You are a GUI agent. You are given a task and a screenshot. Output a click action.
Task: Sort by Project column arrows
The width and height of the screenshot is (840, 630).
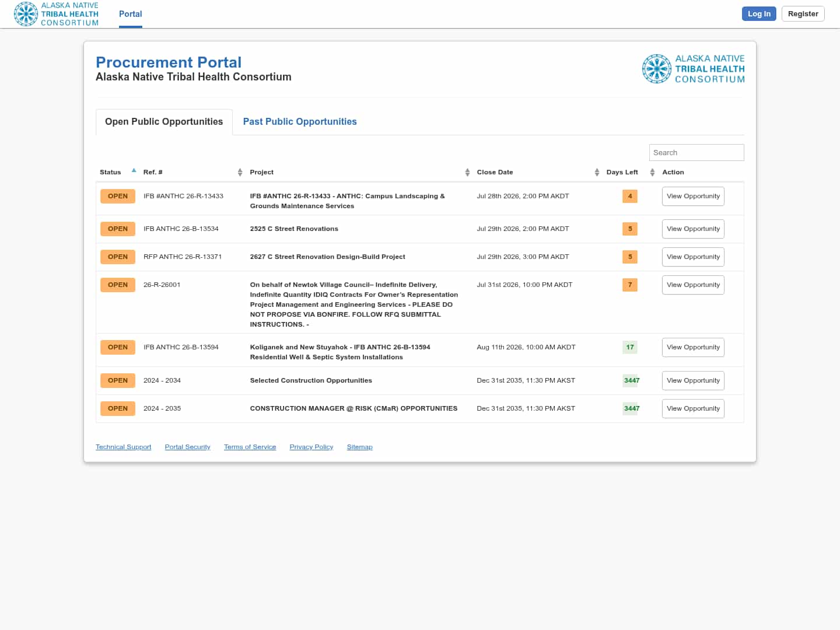click(467, 172)
